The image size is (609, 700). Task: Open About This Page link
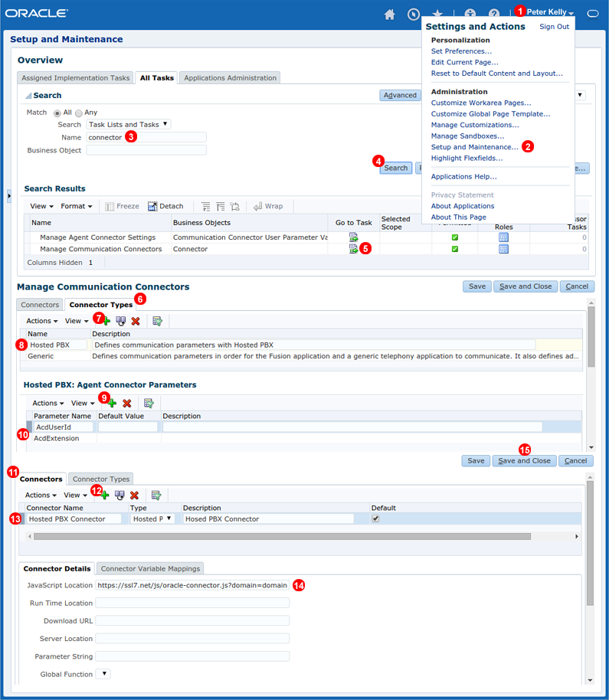[x=459, y=218]
